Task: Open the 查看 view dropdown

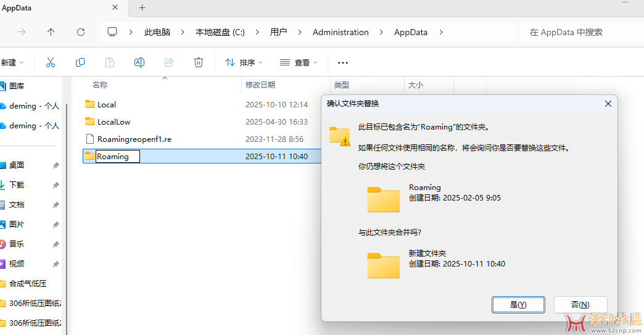Action: click(299, 62)
